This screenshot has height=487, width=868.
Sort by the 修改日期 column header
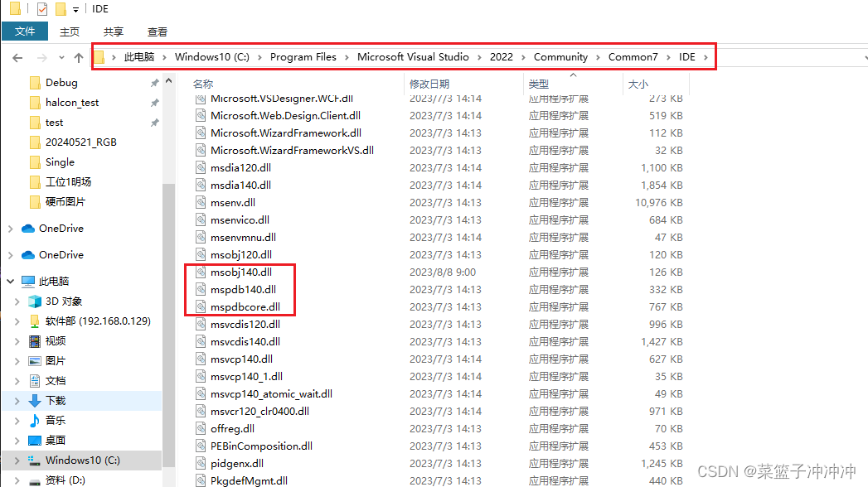pyautogui.click(x=429, y=84)
